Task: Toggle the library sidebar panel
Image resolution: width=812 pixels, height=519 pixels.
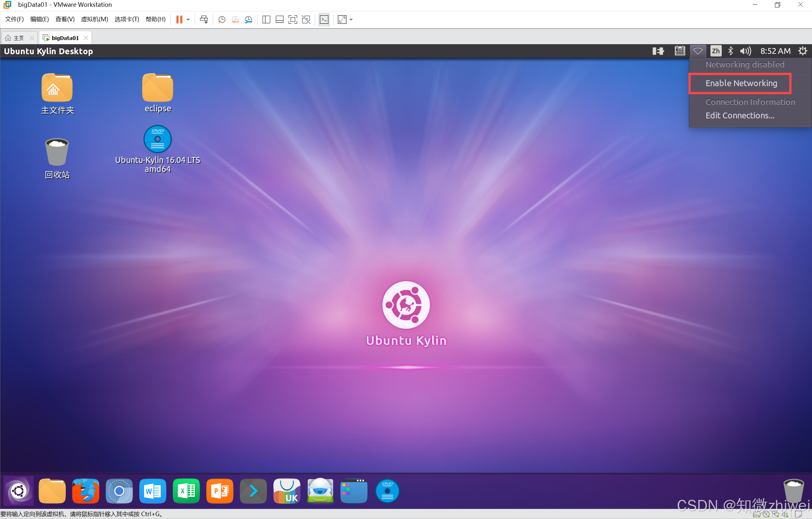Action: click(x=266, y=20)
